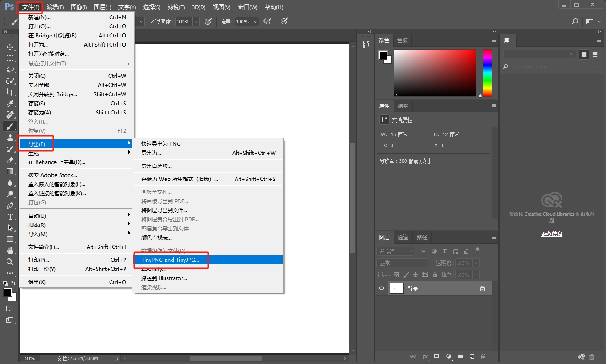
Task: Expand the 流量 percentage dropdown
Action: coord(255,22)
